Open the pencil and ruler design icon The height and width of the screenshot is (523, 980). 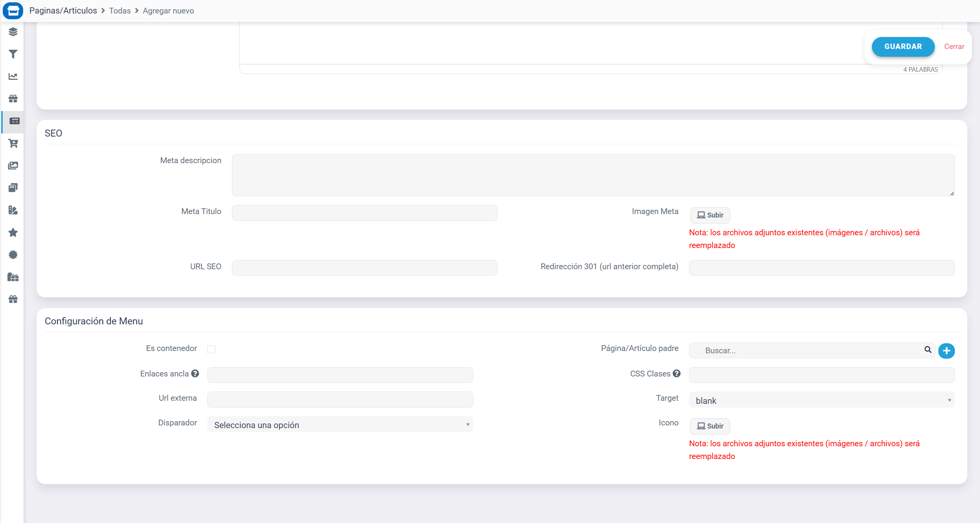point(13,210)
